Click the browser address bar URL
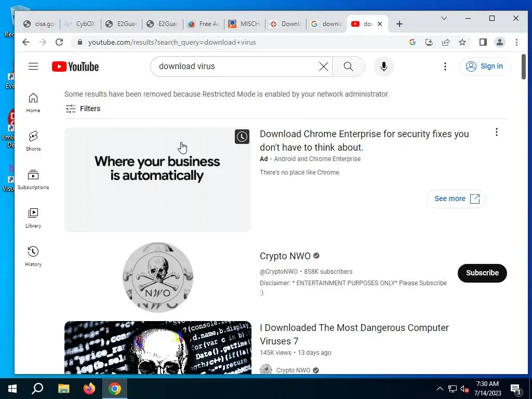 click(x=172, y=43)
